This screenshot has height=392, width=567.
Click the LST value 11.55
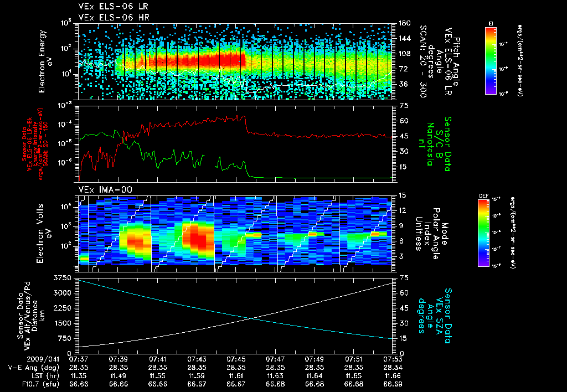157,376
